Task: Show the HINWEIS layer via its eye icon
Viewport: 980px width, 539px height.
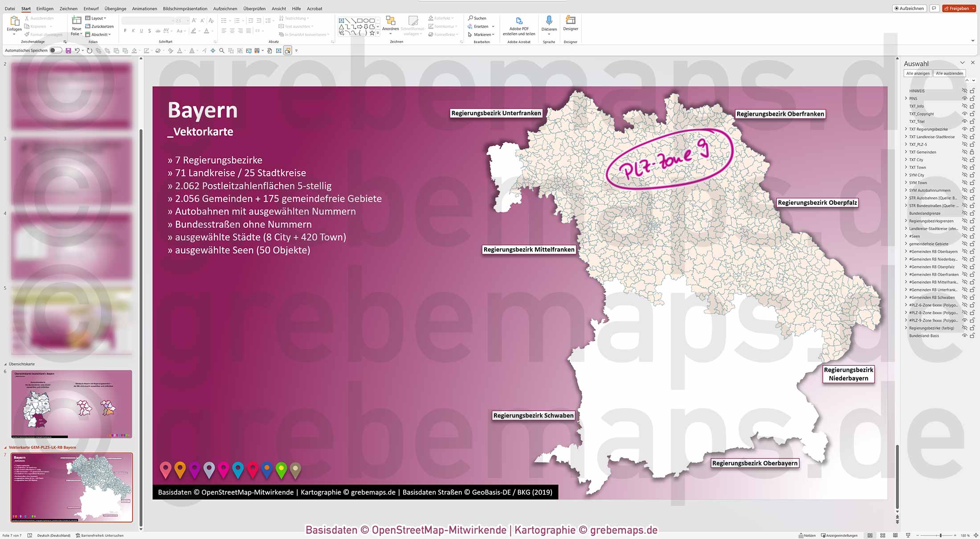Action: pos(964,91)
